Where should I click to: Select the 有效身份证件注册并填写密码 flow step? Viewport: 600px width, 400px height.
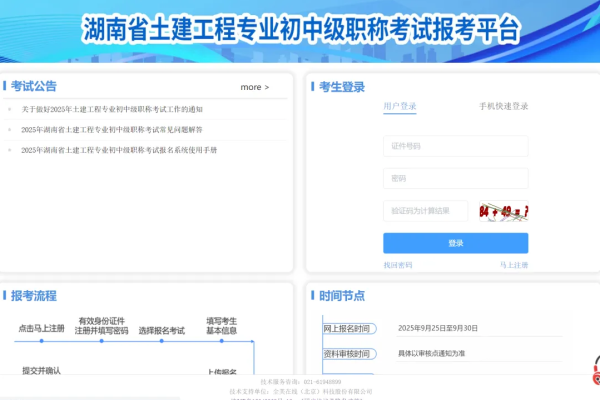pos(101,326)
